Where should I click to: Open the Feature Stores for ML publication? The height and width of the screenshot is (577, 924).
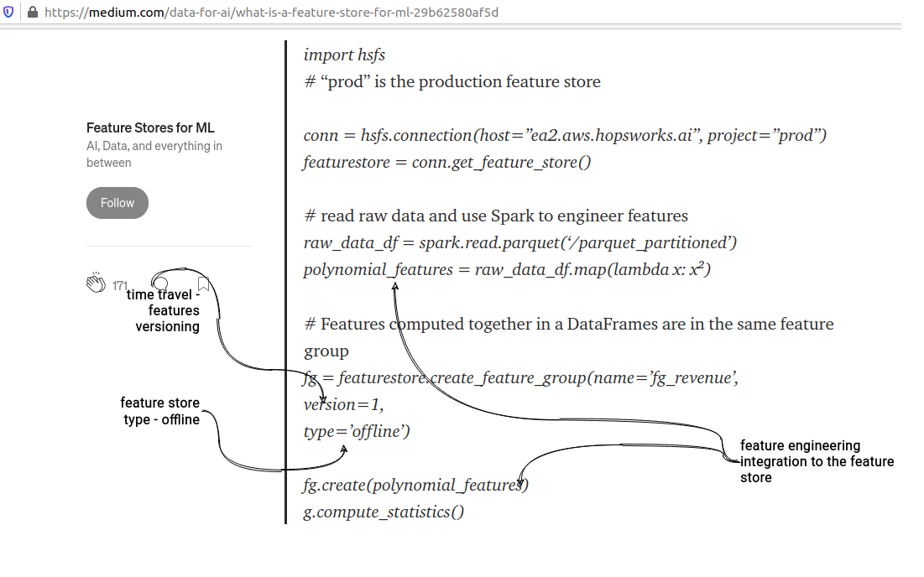[150, 127]
